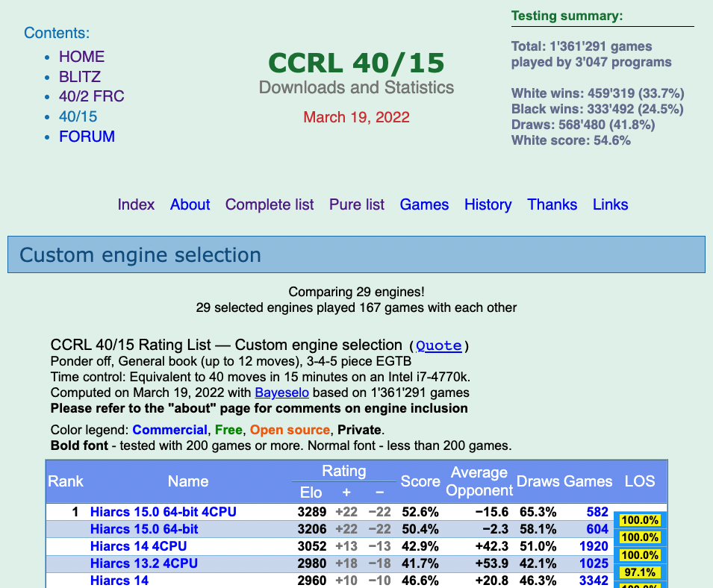Open the 3342 games link
713x588 pixels.
point(594,581)
